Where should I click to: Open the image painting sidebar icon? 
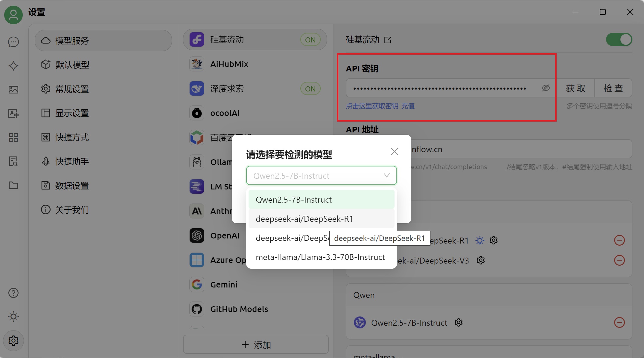coord(13,90)
